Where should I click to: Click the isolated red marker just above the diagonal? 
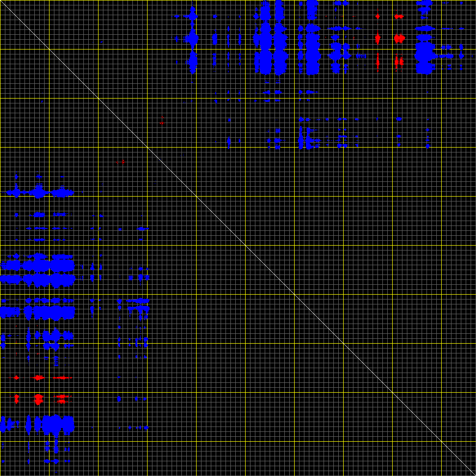[162, 121]
